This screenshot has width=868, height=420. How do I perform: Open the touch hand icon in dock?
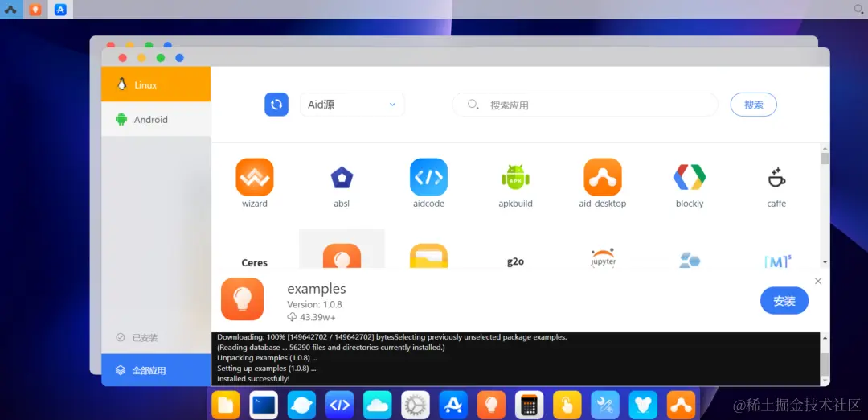click(x=567, y=405)
